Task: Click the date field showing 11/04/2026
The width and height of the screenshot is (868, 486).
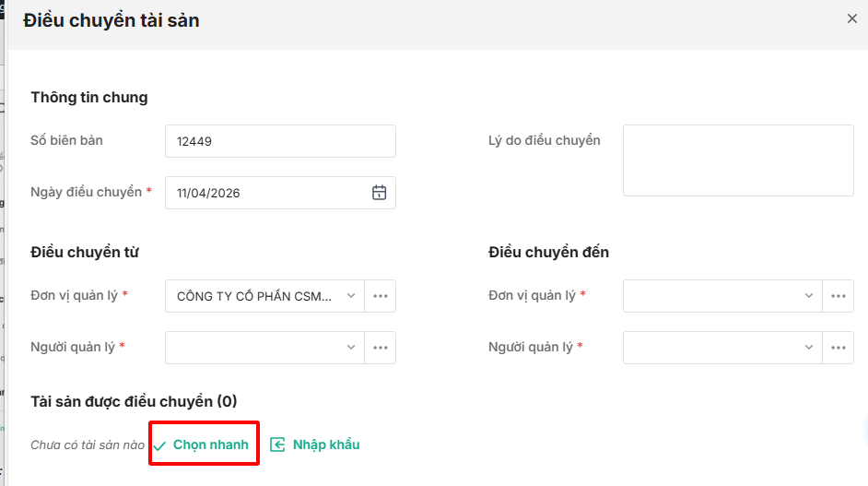Action: point(267,193)
